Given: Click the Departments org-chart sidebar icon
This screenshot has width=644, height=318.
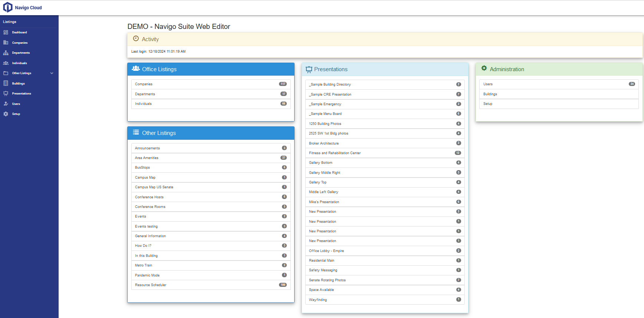Looking at the screenshot, I should click(x=6, y=53).
